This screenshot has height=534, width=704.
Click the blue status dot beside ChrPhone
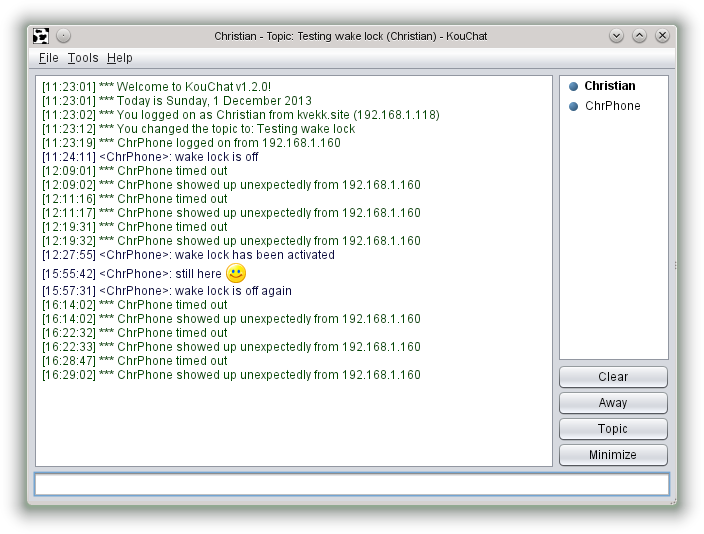[x=573, y=106]
